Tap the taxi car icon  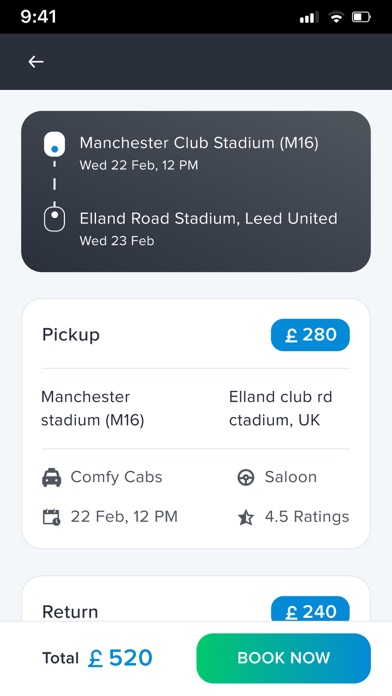point(51,478)
